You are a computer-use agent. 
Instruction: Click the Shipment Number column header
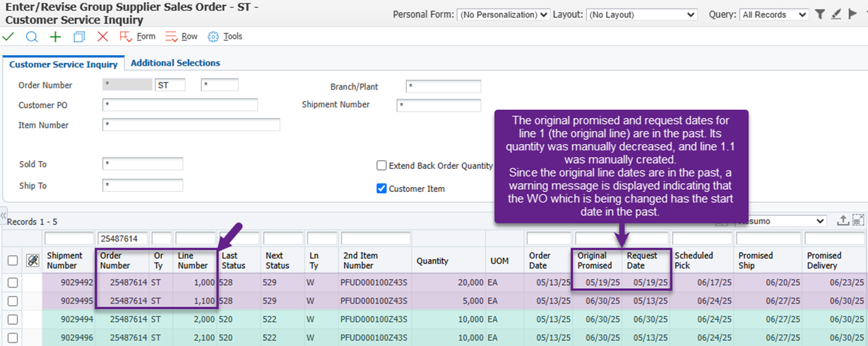69,261
